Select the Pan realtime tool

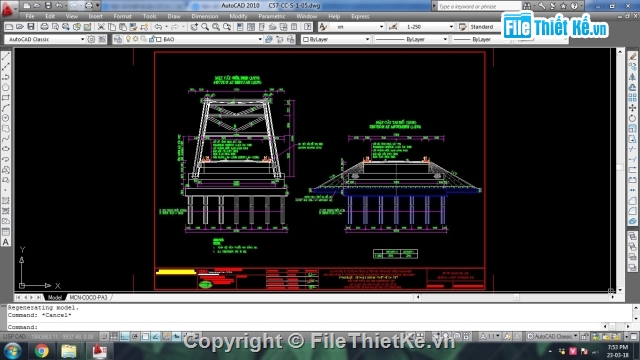click(194, 27)
